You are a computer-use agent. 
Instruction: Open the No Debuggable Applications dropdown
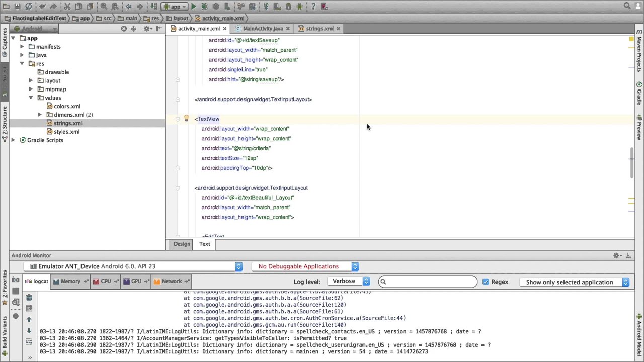[x=305, y=266]
